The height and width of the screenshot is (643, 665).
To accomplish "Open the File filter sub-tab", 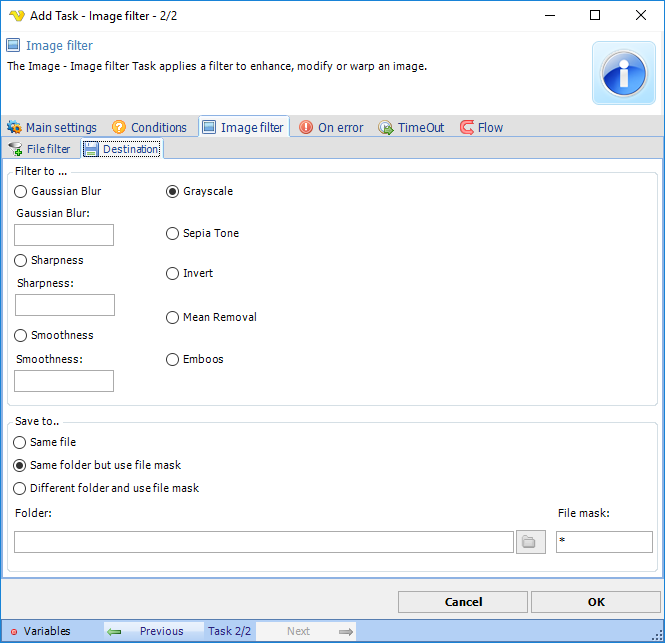I will (40, 149).
